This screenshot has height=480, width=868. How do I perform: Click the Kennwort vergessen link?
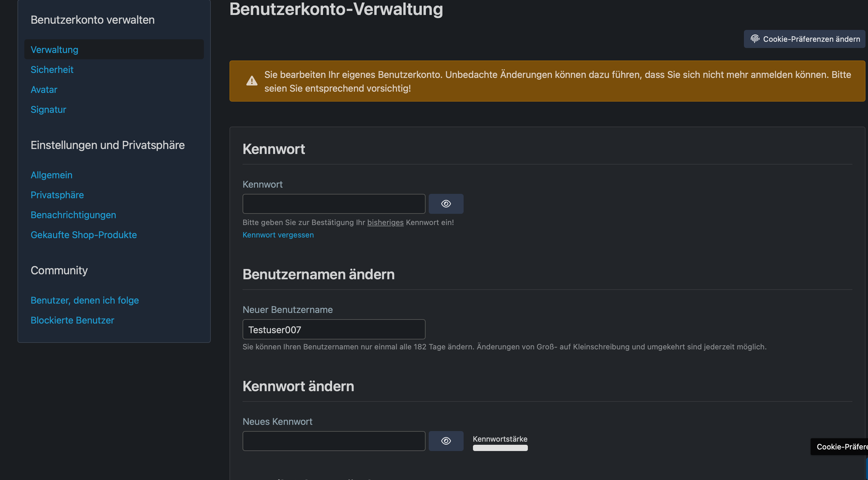pos(278,235)
